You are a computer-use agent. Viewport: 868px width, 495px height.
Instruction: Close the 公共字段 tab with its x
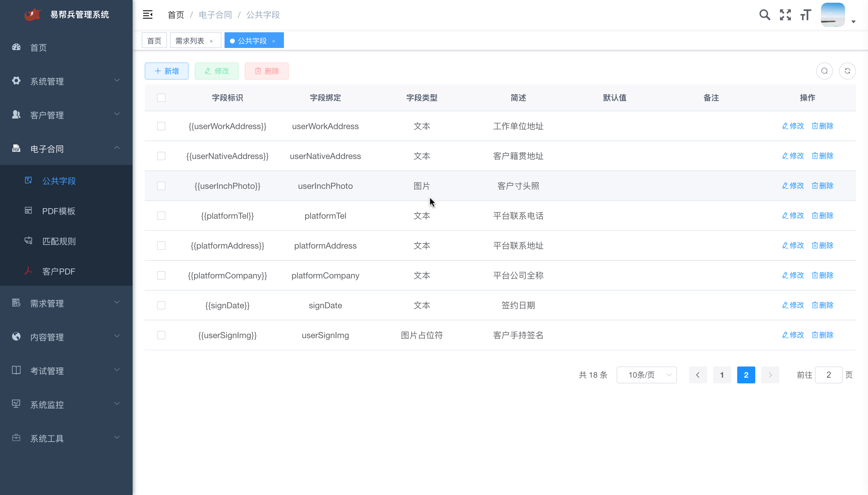click(x=274, y=41)
